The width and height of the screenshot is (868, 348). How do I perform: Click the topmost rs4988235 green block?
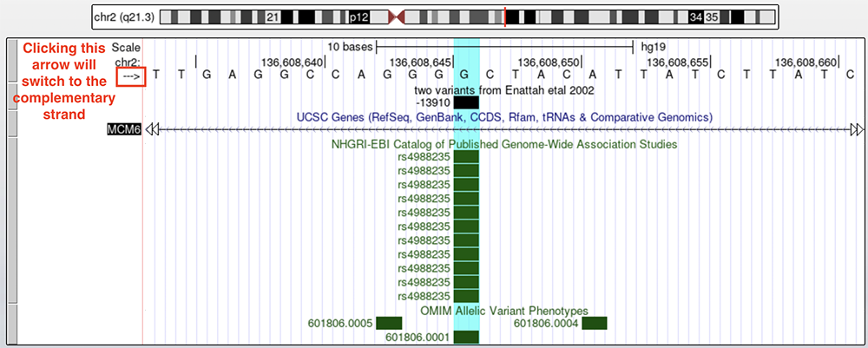[x=466, y=157]
